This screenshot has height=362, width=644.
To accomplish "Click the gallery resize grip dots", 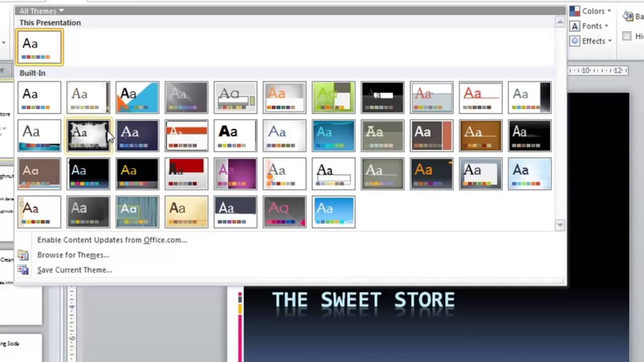I will coord(561,282).
